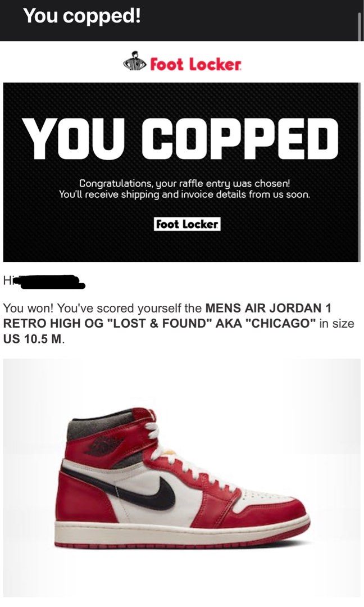Click the bold MENS AIR JORDAN 1 text
Screen dimensions: 364x607
[x=269, y=308]
